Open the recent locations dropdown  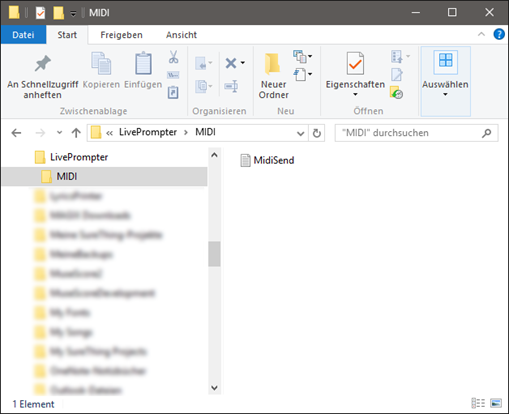(x=59, y=133)
